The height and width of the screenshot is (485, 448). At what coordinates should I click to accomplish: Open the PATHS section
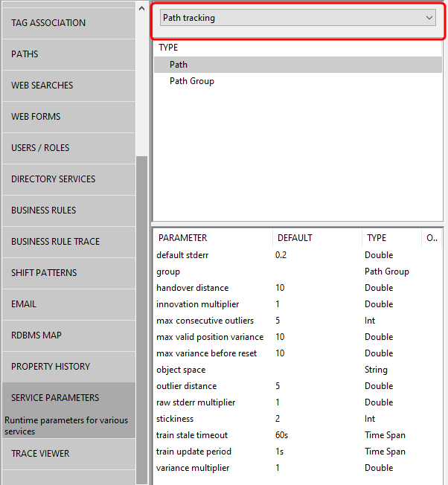[x=68, y=54]
